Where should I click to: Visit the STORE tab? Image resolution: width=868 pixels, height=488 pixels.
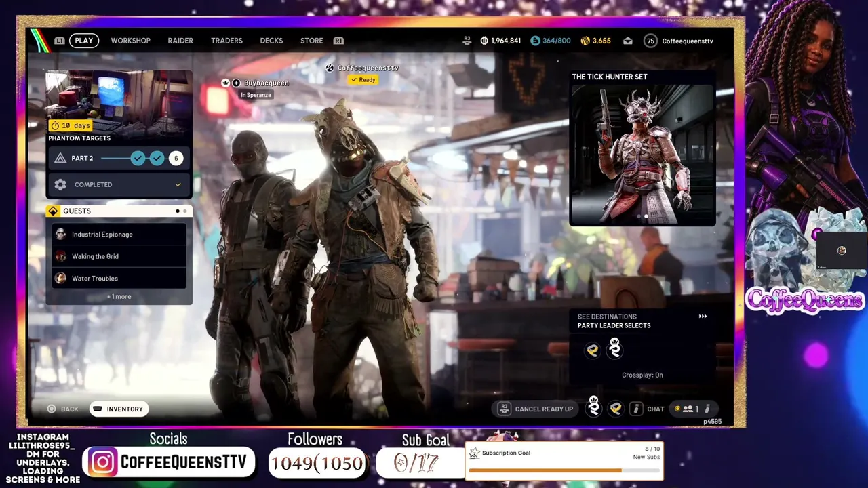312,41
